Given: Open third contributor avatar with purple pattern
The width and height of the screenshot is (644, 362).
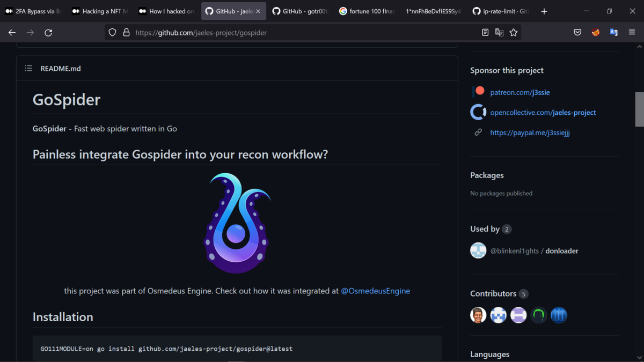Looking at the screenshot, I should click(518, 315).
